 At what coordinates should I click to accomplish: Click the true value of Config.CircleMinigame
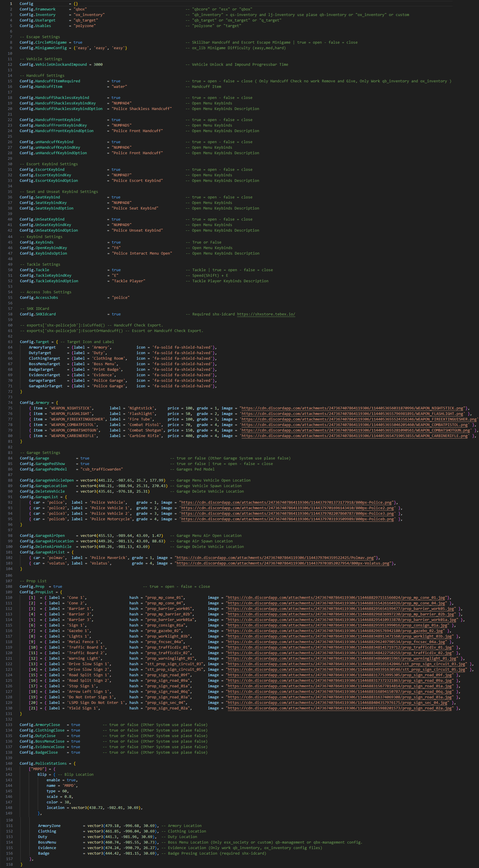point(78,42)
